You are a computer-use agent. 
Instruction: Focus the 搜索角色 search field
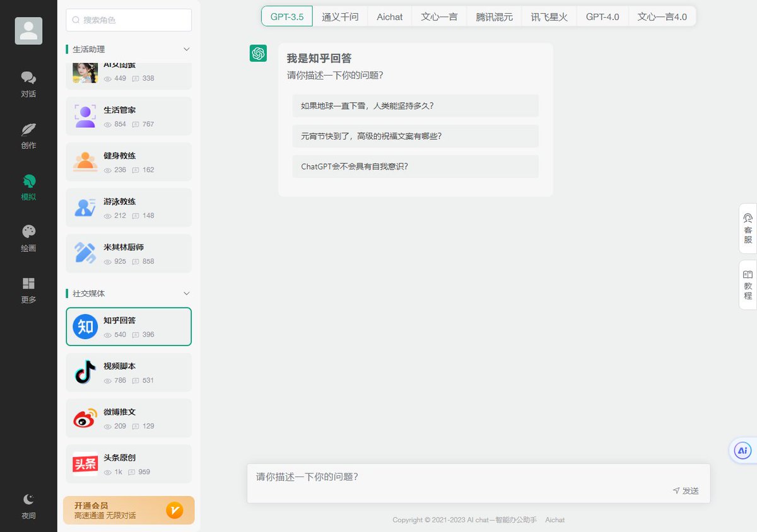coord(129,20)
